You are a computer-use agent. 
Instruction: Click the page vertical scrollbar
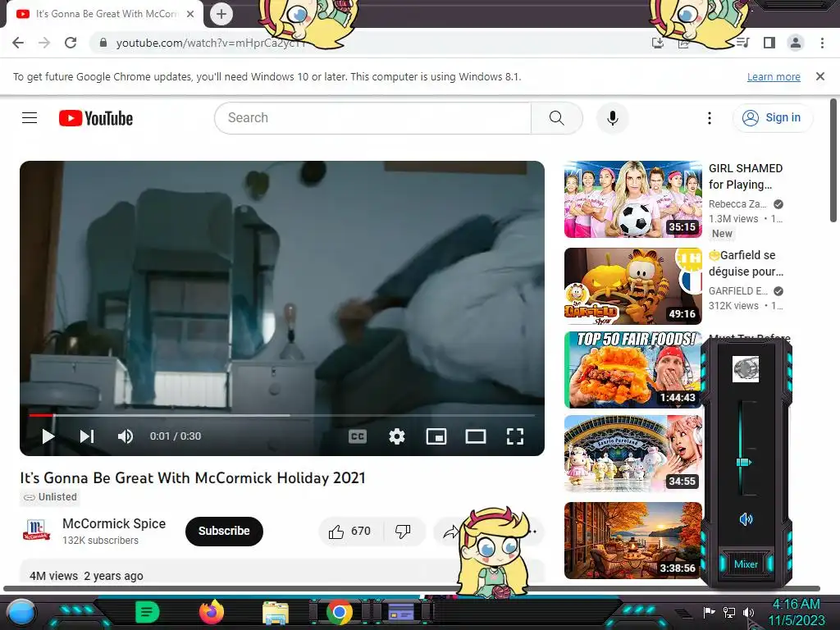[833, 161]
